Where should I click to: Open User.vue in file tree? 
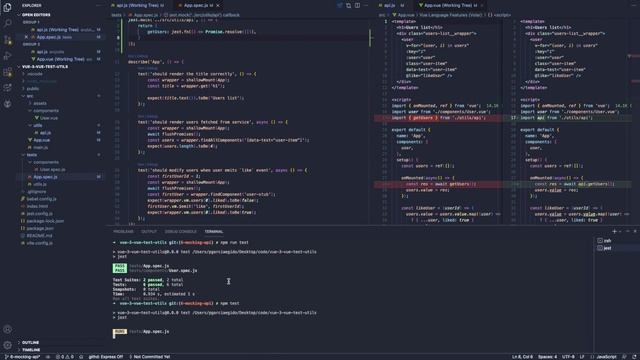pyautogui.click(x=49, y=118)
